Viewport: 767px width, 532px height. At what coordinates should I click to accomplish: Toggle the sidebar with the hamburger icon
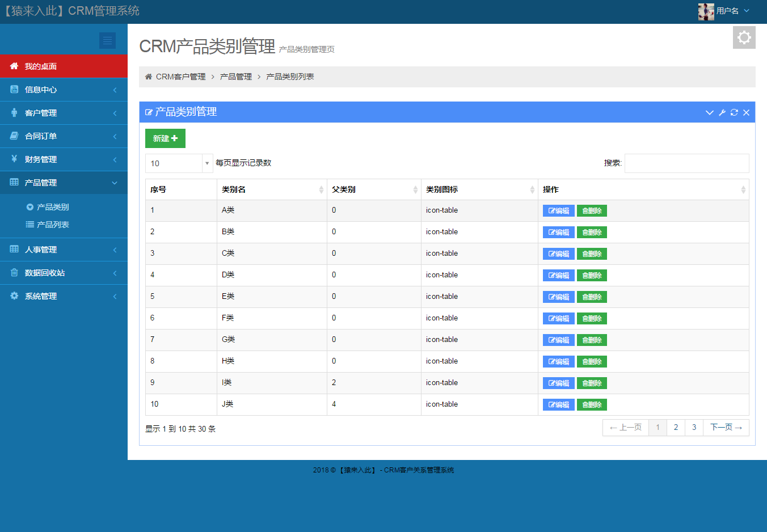click(x=107, y=40)
